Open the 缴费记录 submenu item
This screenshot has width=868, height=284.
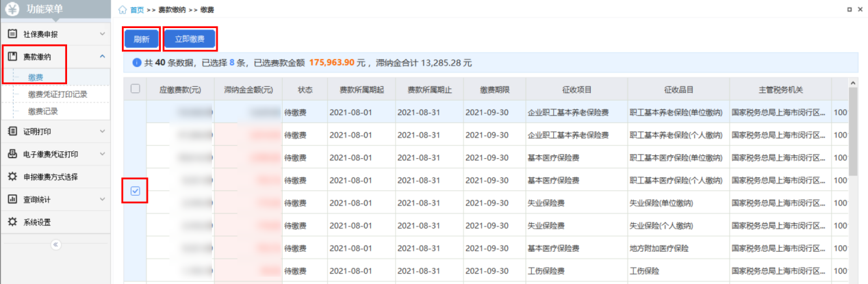[42, 111]
